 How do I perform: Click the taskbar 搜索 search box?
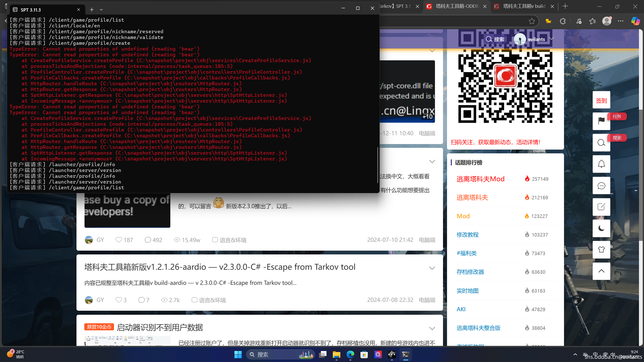point(280,354)
